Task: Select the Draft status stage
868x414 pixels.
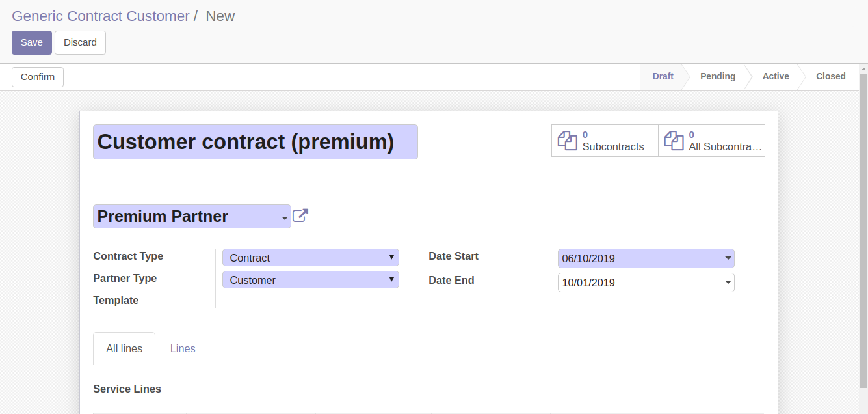Action: pos(663,76)
